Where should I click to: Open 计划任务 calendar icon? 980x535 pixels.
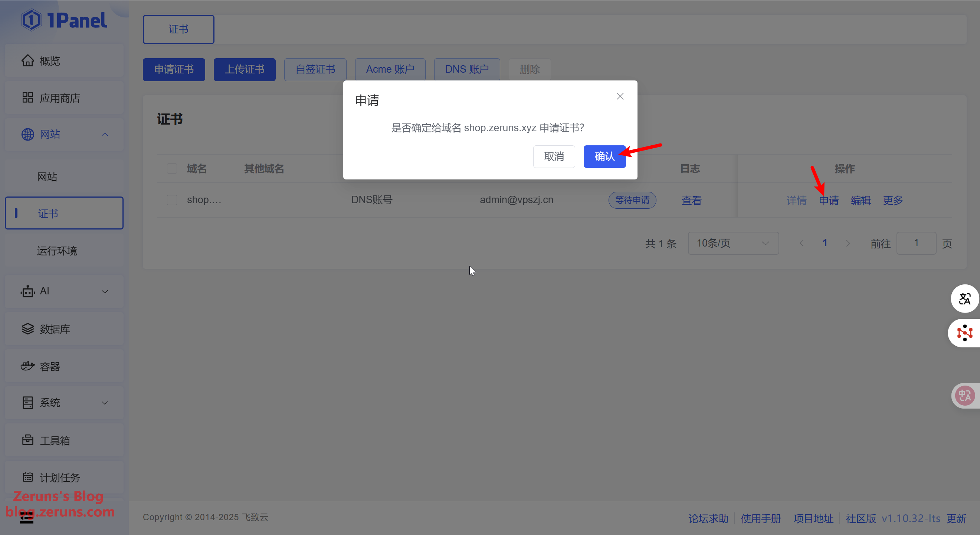pyautogui.click(x=27, y=477)
